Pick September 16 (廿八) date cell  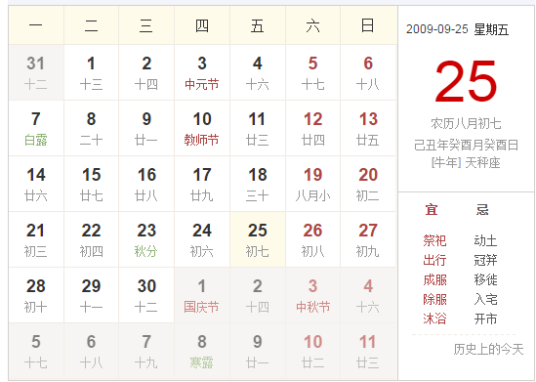click(147, 184)
